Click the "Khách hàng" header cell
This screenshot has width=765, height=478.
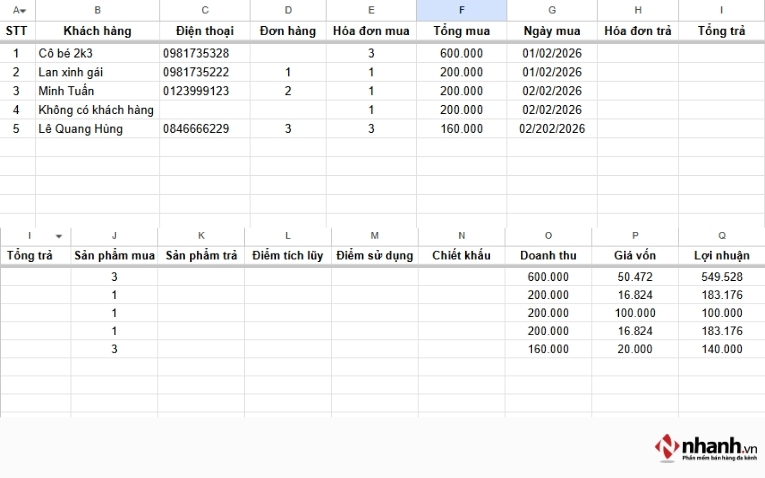point(97,31)
